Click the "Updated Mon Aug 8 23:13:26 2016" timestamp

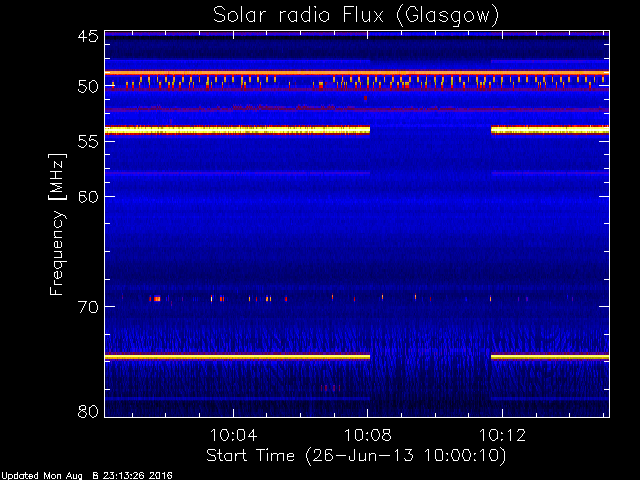coord(87,476)
